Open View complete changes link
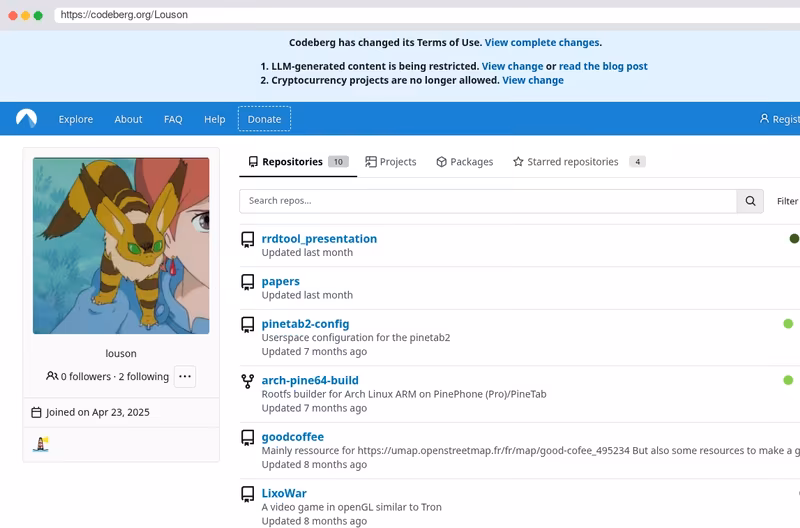The width and height of the screenshot is (800, 528). (x=542, y=42)
